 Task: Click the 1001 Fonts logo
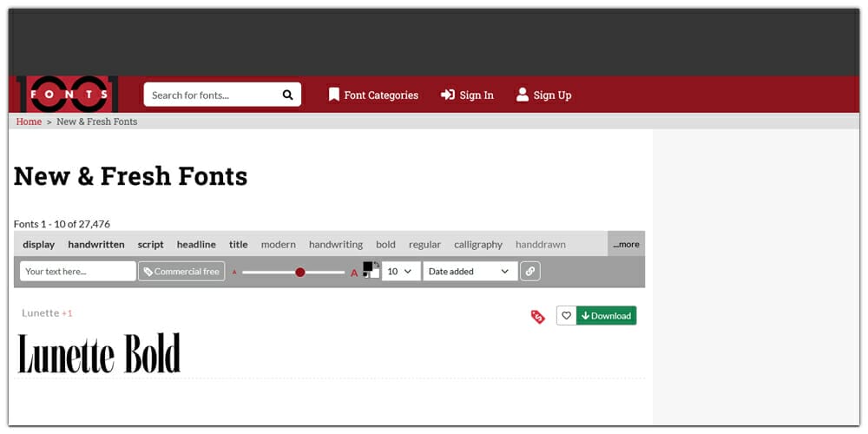[x=68, y=94]
